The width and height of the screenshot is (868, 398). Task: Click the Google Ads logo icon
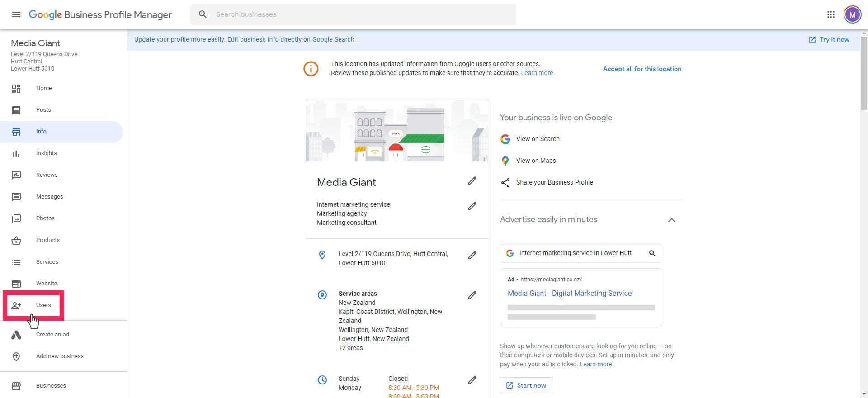pyautogui.click(x=16, y=335)
